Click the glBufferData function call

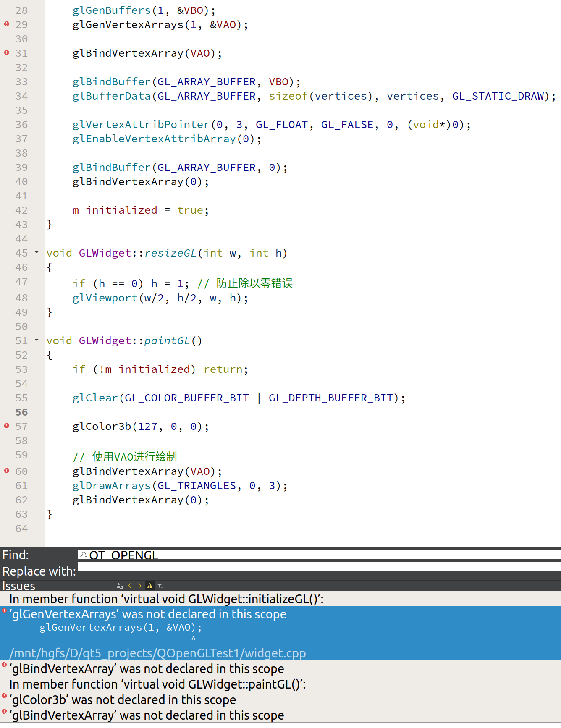tap(112, 96)
